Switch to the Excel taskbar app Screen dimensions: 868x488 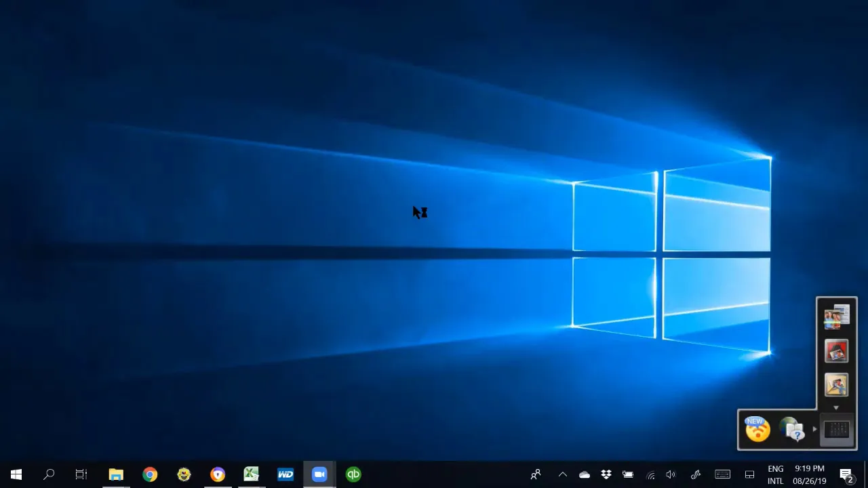(x=252, y=474)
